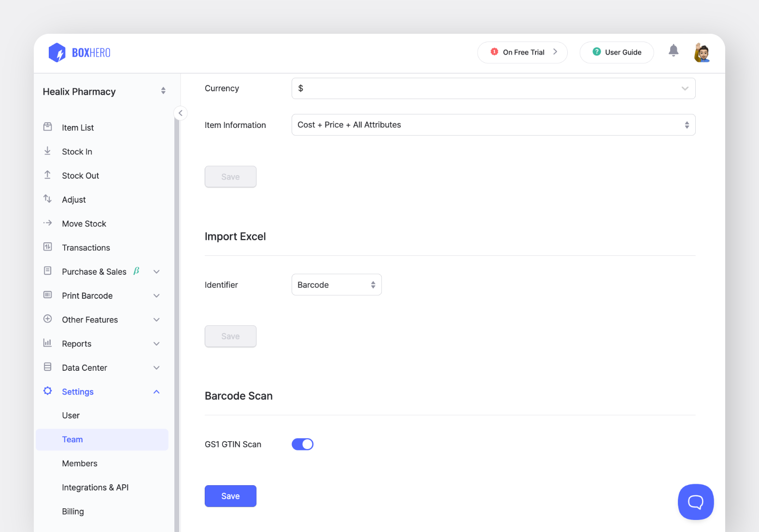Open the Identifier Barcode dropdown

click(x=337, y=285)
